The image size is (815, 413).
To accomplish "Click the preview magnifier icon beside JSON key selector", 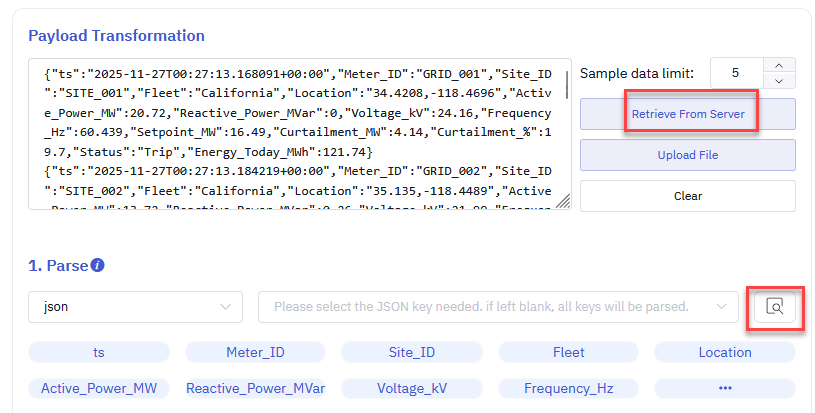I will click(774, 307).
